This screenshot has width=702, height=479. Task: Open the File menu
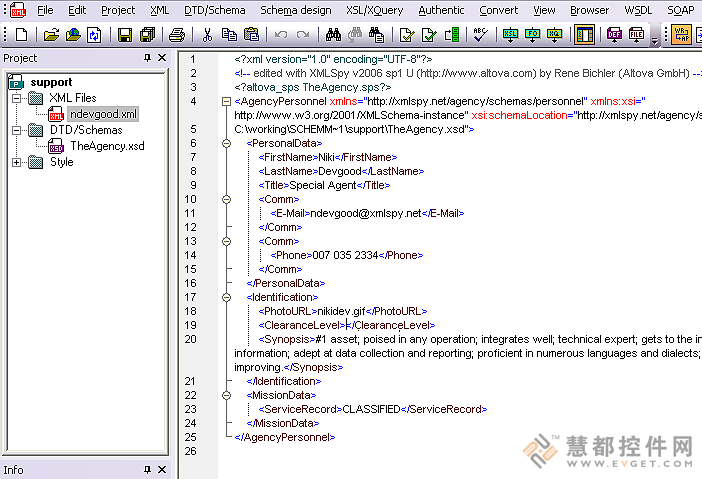coord(45,10)
